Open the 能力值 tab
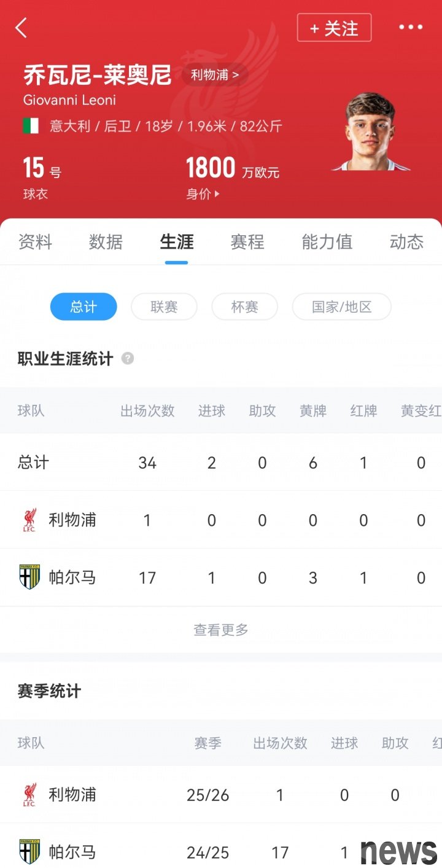This screenshot has height=868, width=442. pos(327,242)
